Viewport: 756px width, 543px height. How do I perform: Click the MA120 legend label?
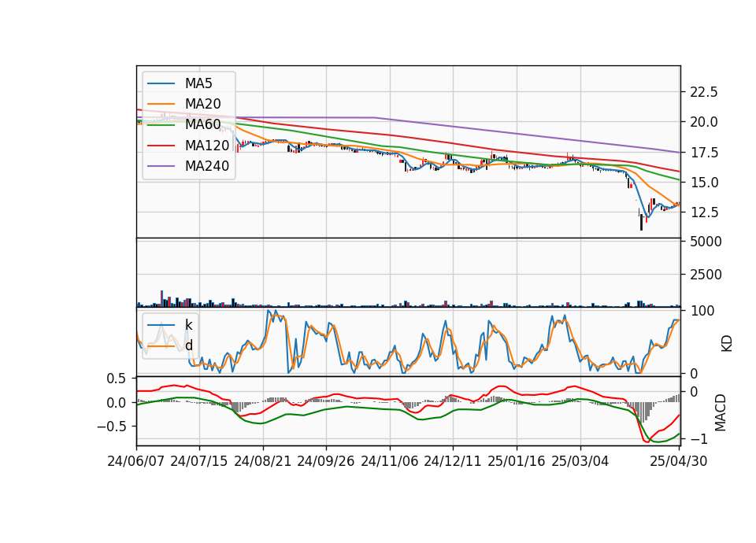(x=207, y=145)
